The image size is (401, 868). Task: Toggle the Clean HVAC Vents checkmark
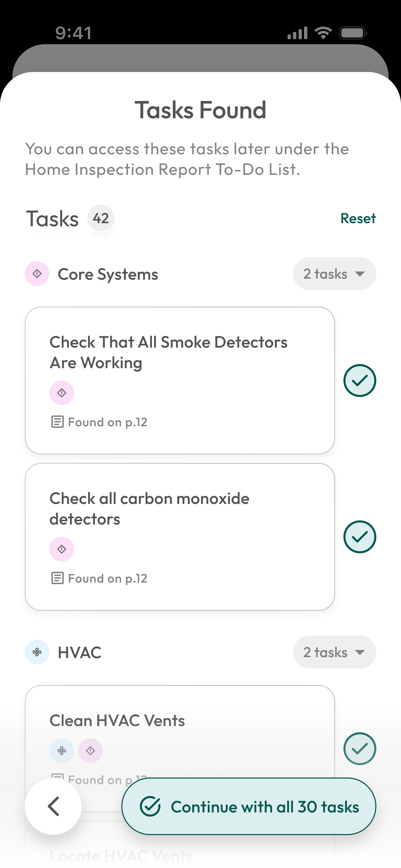pyautogui.click(x=360, y=749)
